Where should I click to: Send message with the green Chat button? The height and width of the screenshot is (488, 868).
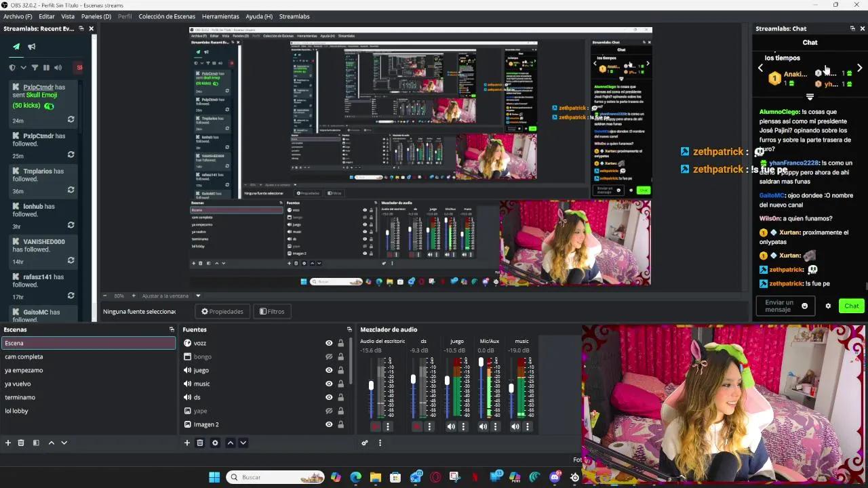pyautogui.click(x=852, y=306)
